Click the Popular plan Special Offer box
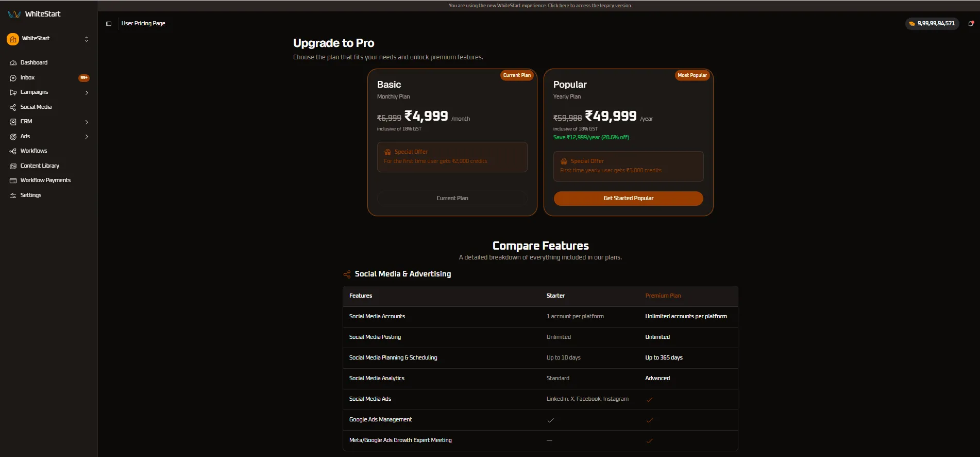This screenshot has height=457, width=980. 628,167
